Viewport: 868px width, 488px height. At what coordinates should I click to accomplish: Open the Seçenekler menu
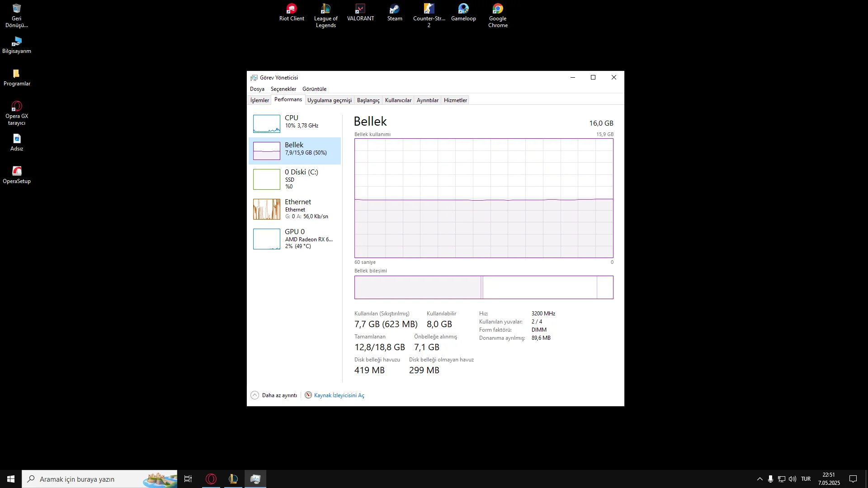point(283,89)
